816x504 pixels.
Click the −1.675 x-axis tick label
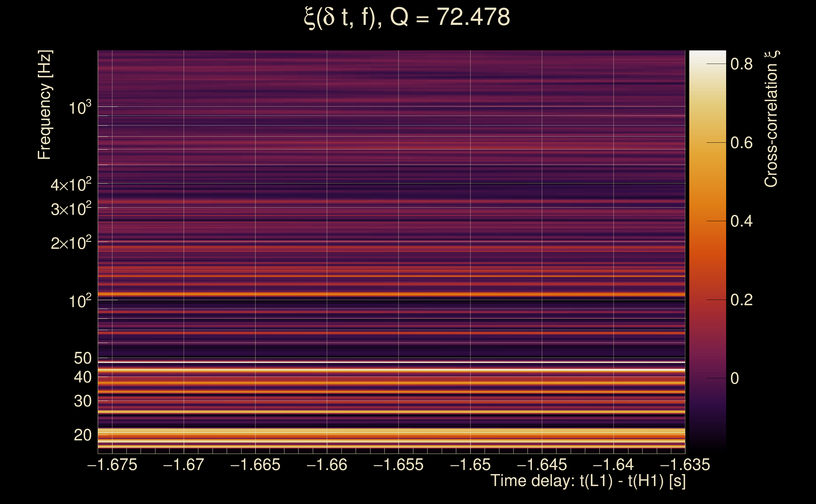pyautogui.click(x=112, y=465)
